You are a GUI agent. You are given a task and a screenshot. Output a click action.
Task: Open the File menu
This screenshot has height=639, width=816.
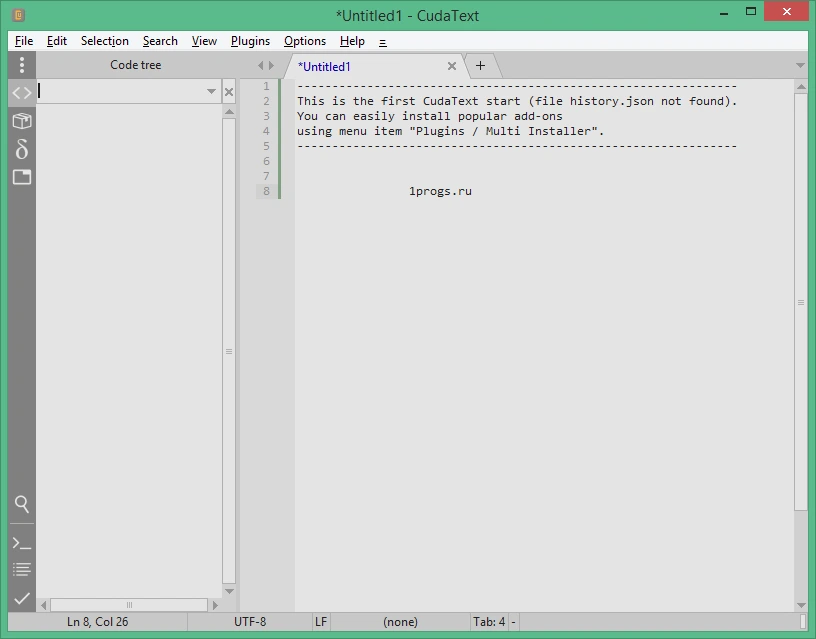[x=24, y=41]
